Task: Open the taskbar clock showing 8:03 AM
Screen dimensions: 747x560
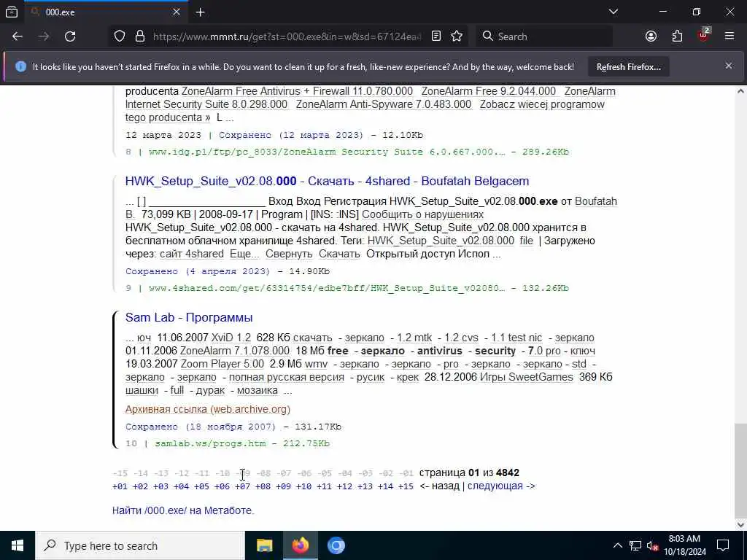Action: [684, 545]
